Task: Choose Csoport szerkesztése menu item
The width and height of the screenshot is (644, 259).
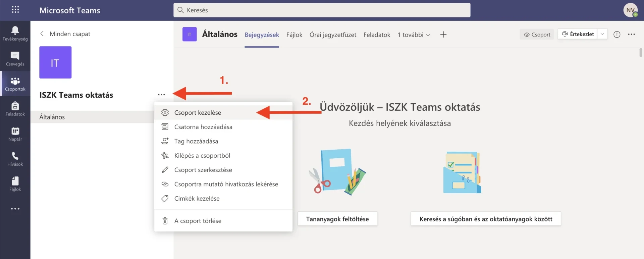Action: tap(223, 170)
